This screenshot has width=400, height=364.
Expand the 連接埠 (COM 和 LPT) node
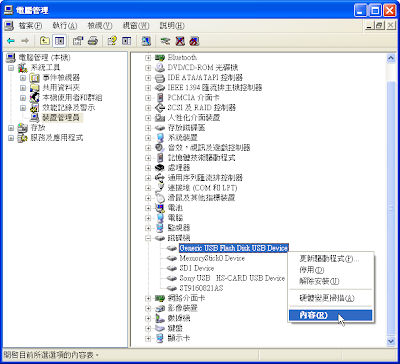pos(148,188)
